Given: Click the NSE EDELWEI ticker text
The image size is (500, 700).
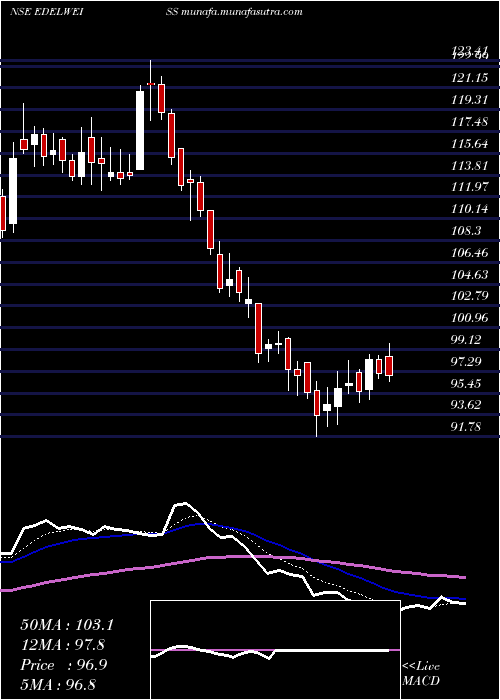Looking at the screenshot, I should 47,12.
